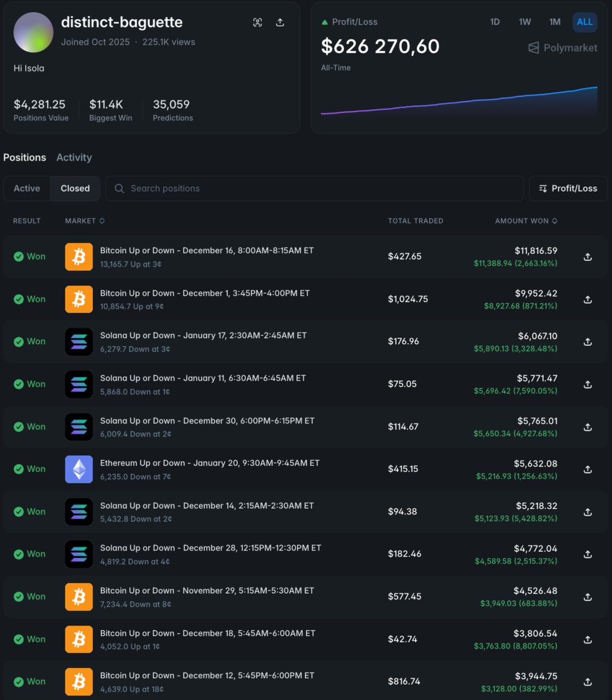Open Ethereum Up or Down January 20 market
This screenshot has width=612, height=700.
(x=210, y=463)
